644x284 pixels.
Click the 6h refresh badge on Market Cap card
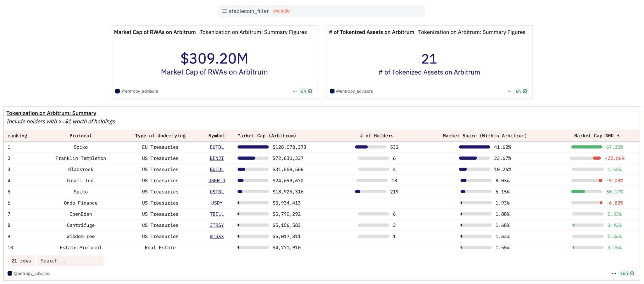306,91
